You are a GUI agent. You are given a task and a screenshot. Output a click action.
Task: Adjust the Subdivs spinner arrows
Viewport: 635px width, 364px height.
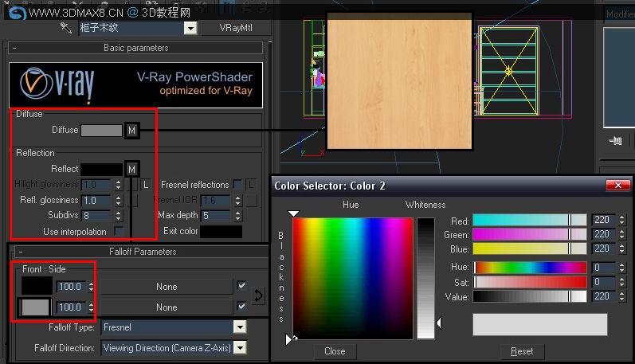[118, 215]
